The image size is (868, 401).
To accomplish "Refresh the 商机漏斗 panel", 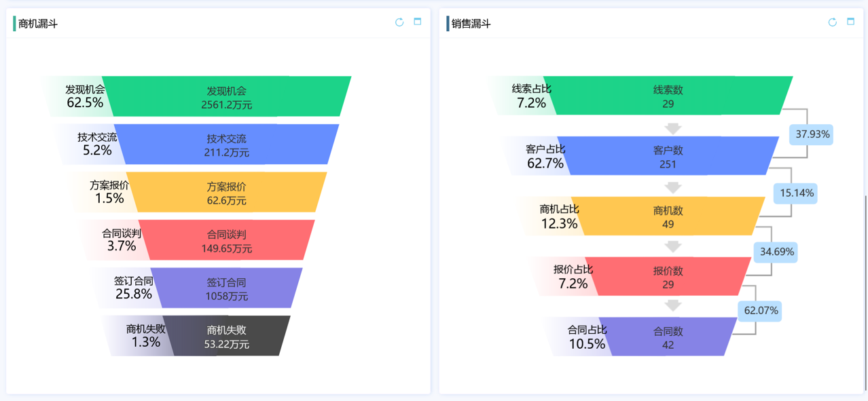I will click(399, 22).
